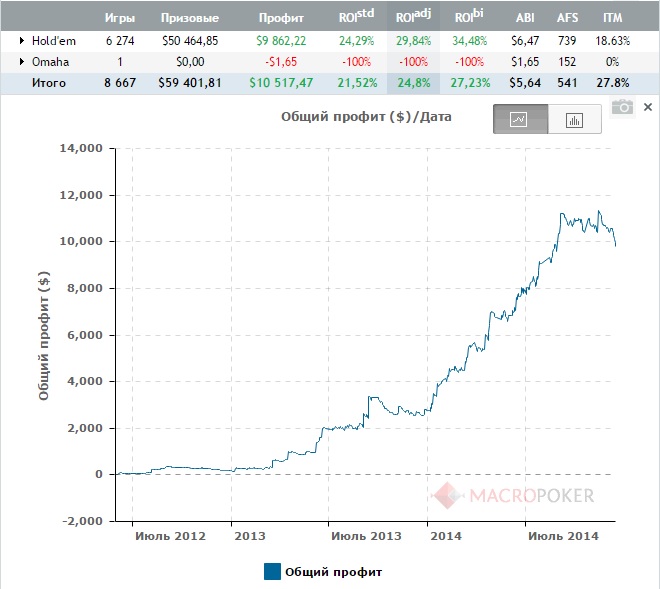Switch to the bar chart view

click(x=574, y=120)
